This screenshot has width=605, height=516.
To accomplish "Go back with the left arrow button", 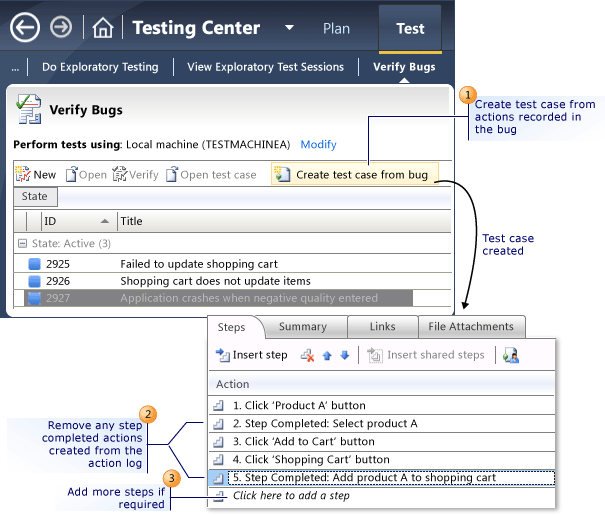I will [x=25, y=27].
